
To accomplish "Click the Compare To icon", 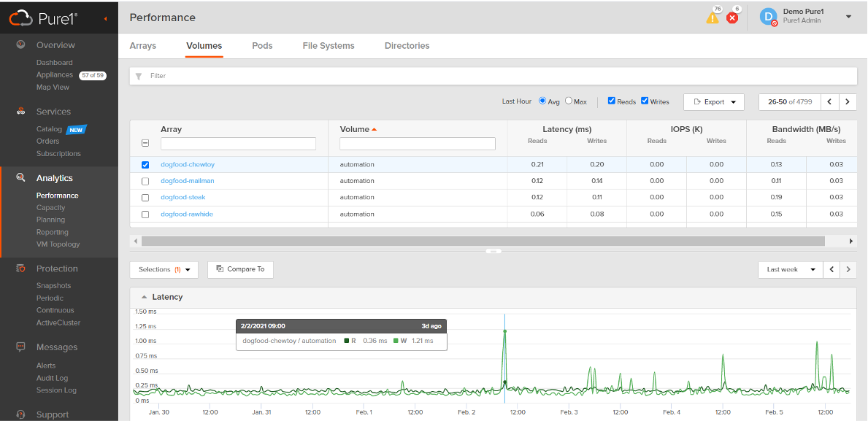I will (220, 269).
